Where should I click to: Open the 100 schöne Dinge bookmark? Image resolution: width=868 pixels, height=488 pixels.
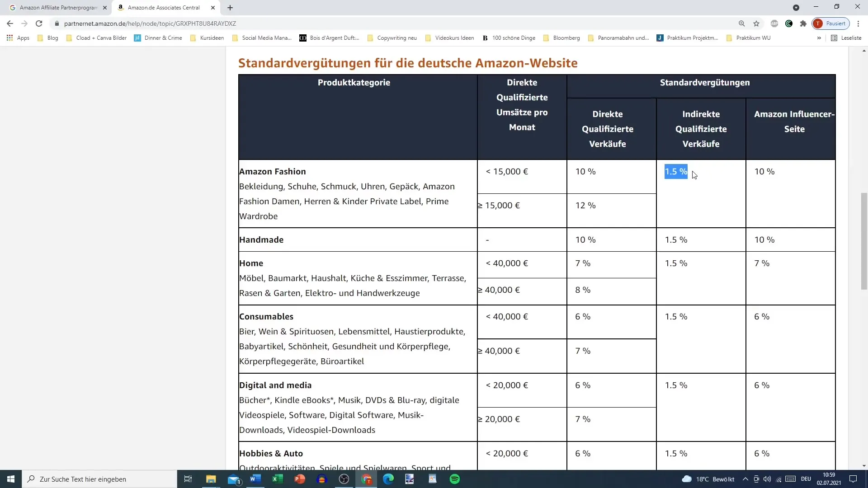509,38
